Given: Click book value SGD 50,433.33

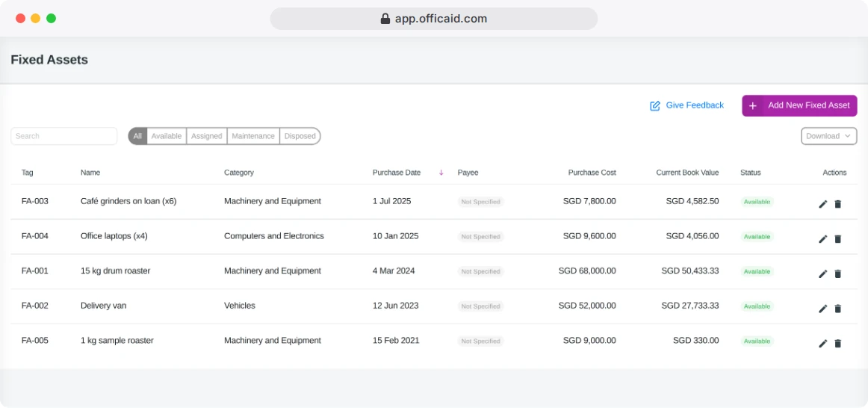Looking at the screenshot, I should (690, 271).
